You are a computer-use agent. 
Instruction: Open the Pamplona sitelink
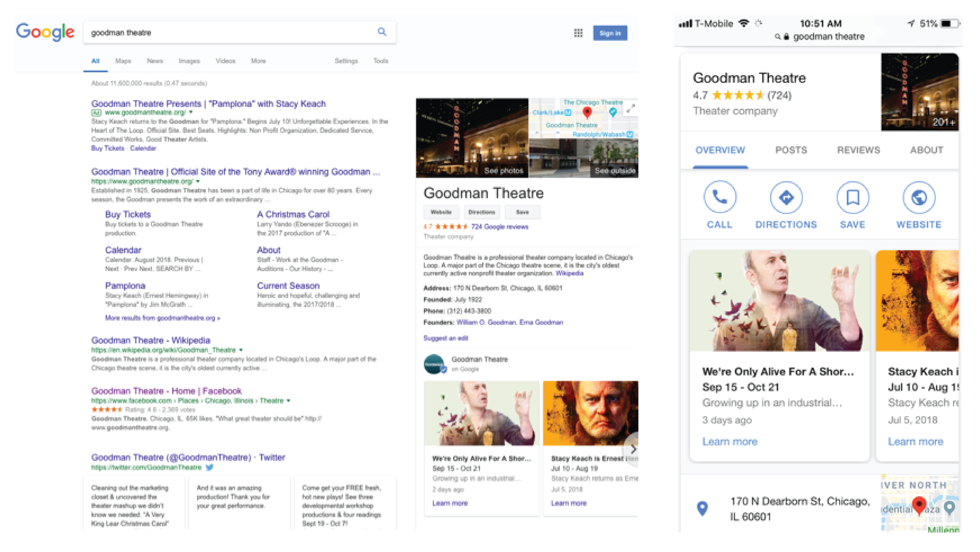125,286
